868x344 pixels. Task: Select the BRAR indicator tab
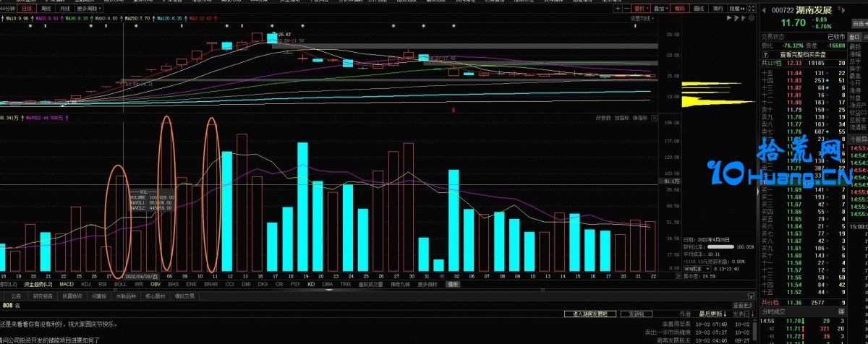tap(210, 285)
